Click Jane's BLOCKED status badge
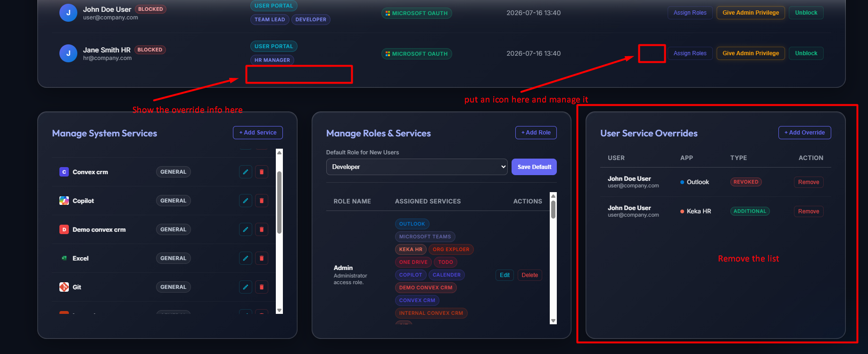 tap(150, 50)
